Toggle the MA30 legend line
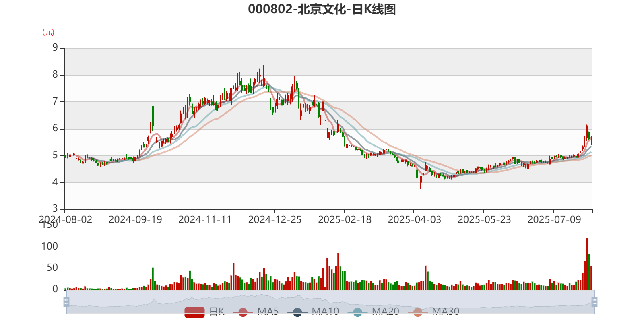The width and height of the screenshot is (644, 322). (433, 312)
